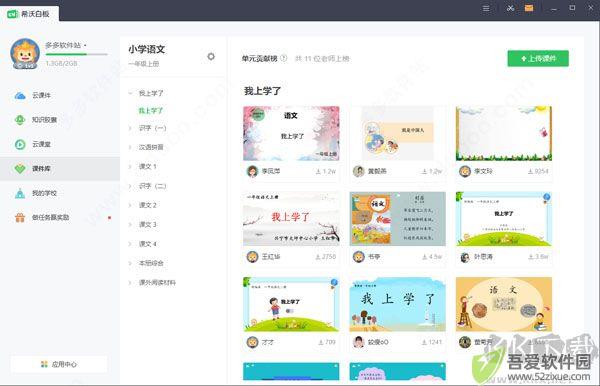Screen dimensions: 600x386
Task: Click 李文玲 author avatar
Action: coord(465,171)
